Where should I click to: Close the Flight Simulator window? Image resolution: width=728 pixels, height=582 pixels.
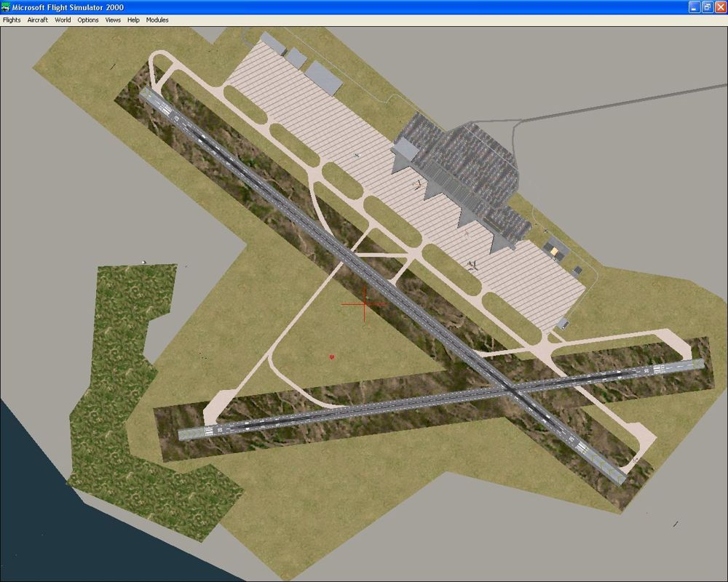pyautogui.click(x=719, y=7)
